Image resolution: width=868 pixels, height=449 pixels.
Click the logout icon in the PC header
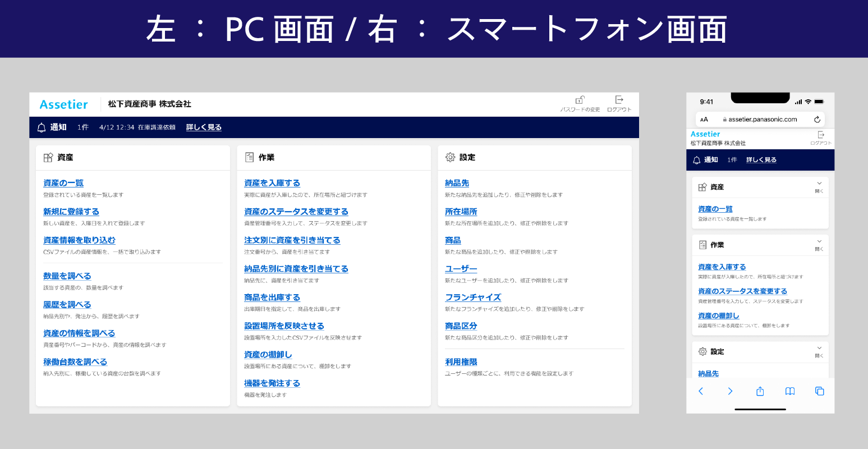pos(619,100)
